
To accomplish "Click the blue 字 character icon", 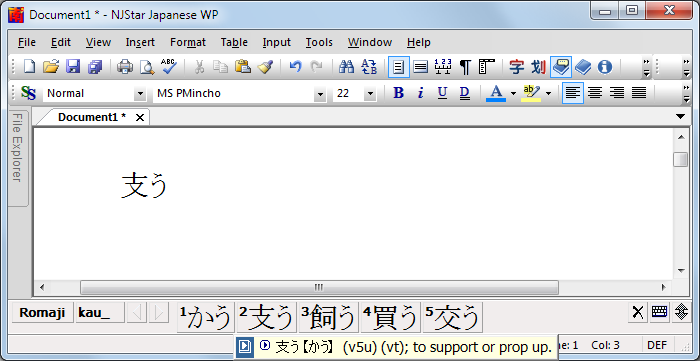I will click(x=517, y=67).
